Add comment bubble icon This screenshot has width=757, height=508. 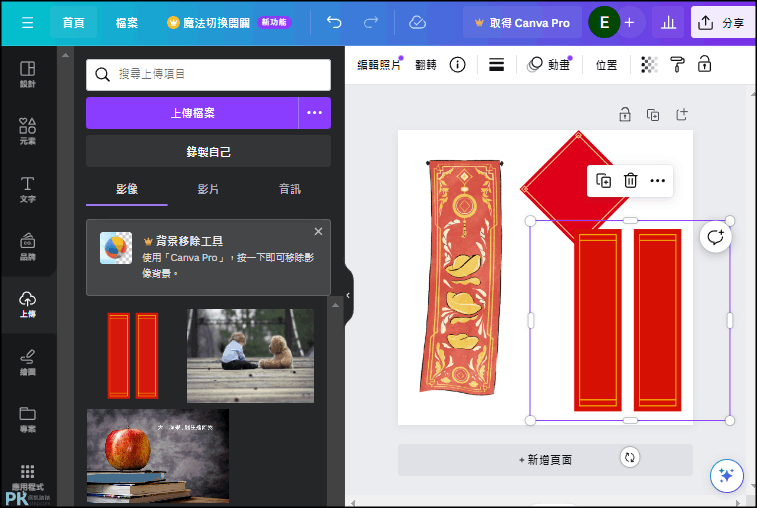[x=715, y=237]
